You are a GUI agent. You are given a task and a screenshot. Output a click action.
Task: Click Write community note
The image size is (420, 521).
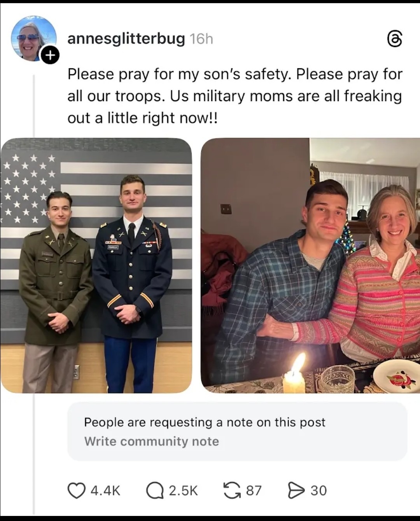tap(152, 441)
